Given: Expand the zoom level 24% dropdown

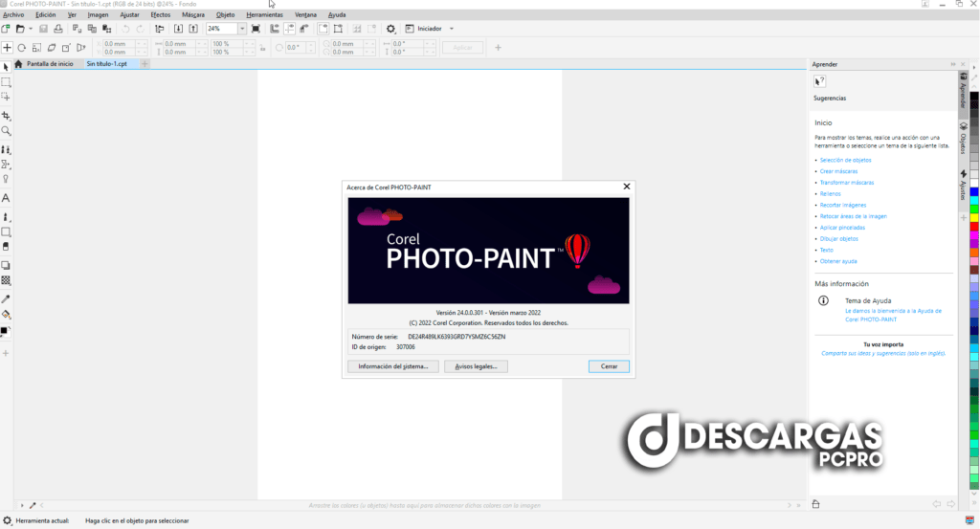Looking at the screenshot, I should coord(242,29).
